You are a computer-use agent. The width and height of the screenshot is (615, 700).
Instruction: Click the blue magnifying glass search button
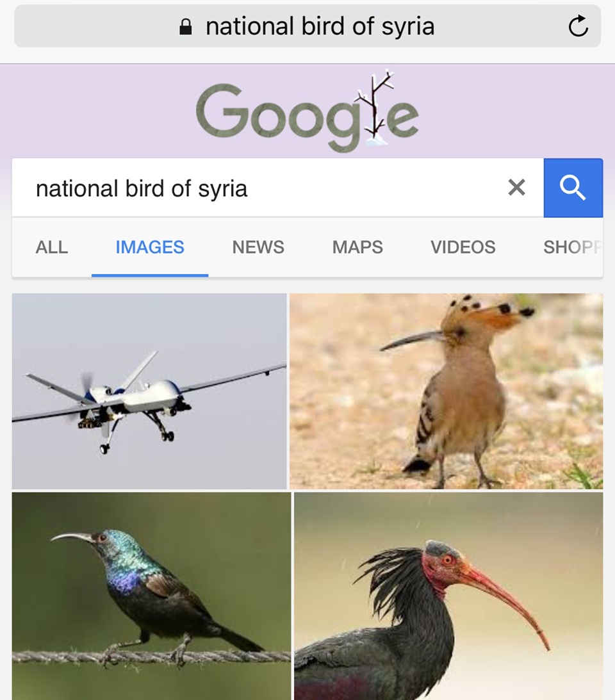click(x=573, y=188)
